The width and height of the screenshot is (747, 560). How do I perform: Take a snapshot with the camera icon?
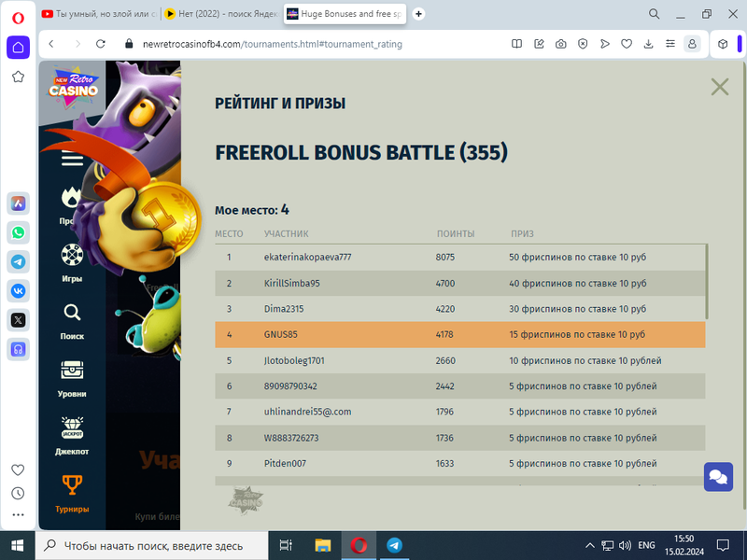click(x=560, y=44)
